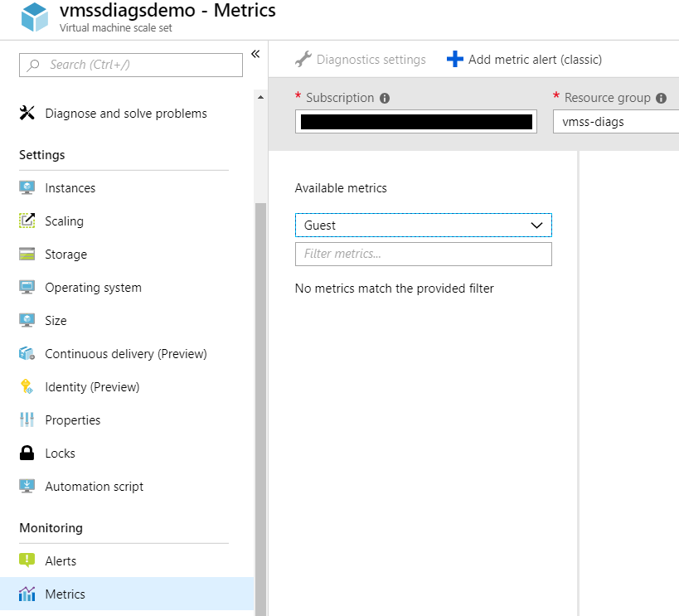Select Scaling in the sidebar
This screenshot has width=679, height=616.
point(64,221)
